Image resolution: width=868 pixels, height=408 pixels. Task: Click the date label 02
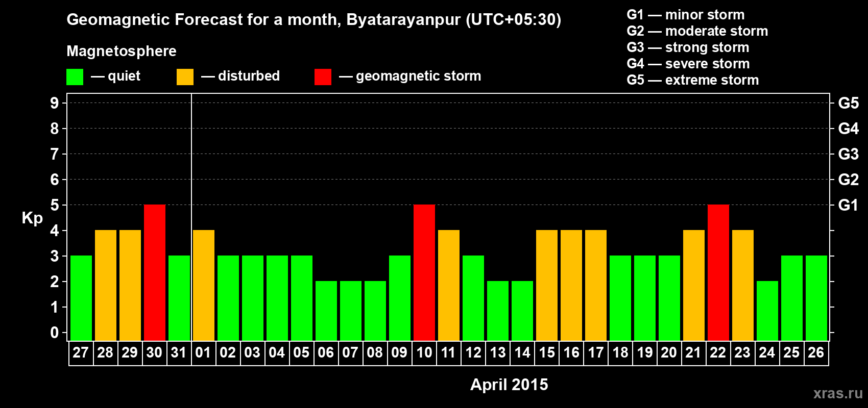[228, 352]
